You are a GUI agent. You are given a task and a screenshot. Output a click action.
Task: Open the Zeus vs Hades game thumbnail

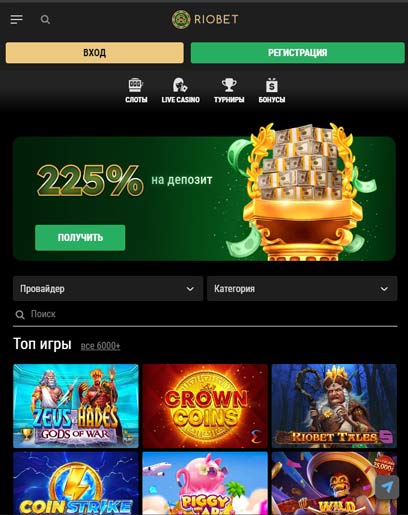(x=76, y=406)
